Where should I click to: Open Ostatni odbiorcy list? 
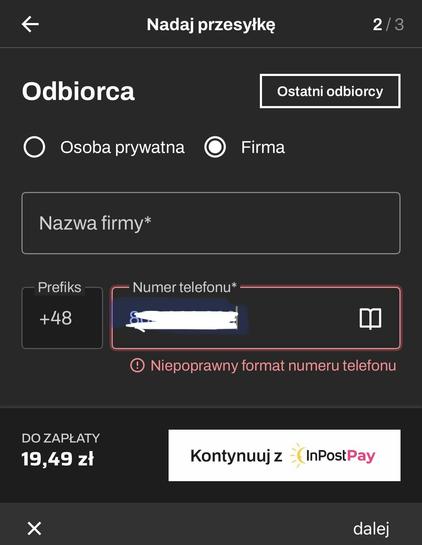pyautogui.click(x=330, y=91)
